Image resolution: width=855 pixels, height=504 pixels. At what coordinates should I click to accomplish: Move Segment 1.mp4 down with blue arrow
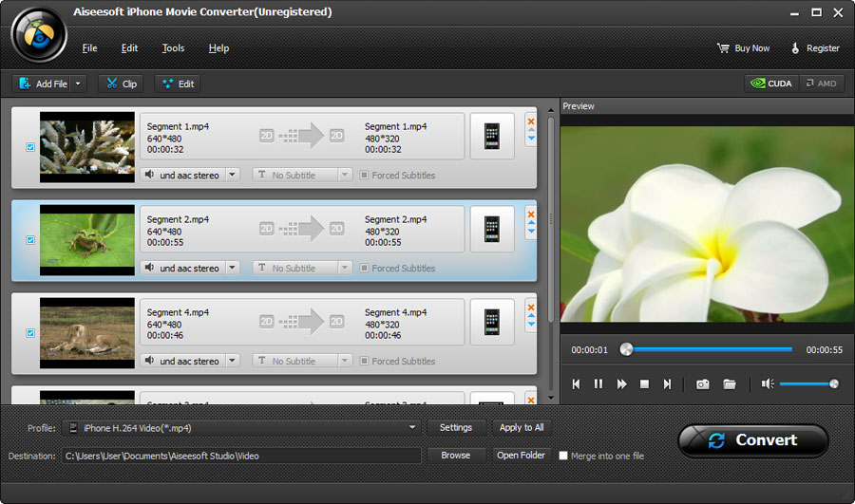click(x=531, y=139)
